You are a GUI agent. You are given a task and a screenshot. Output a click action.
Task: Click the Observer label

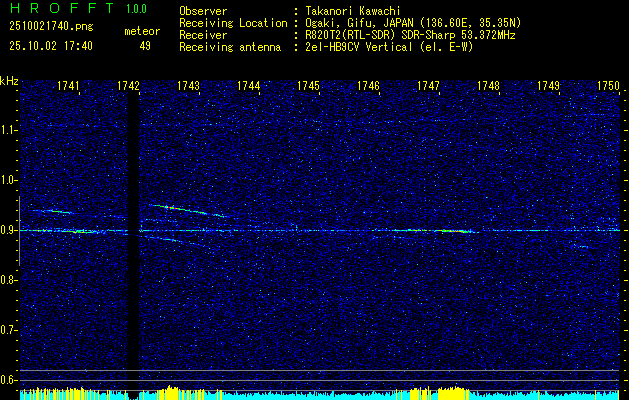[203, 11]
